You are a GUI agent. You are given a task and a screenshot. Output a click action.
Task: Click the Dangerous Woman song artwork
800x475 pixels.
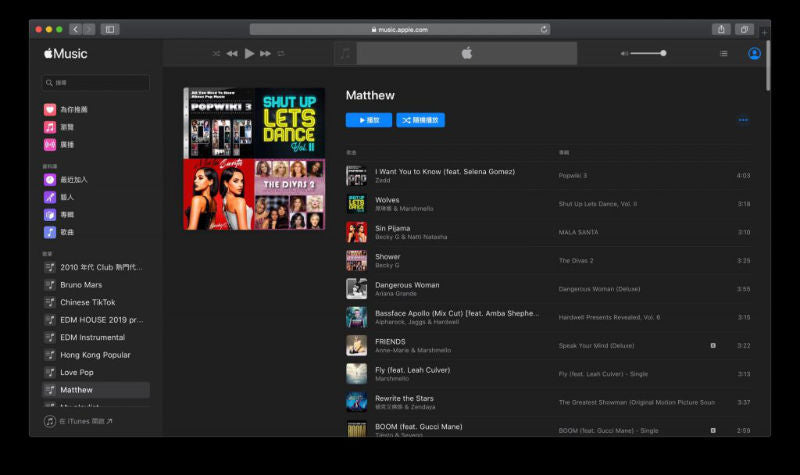[356, 289]
